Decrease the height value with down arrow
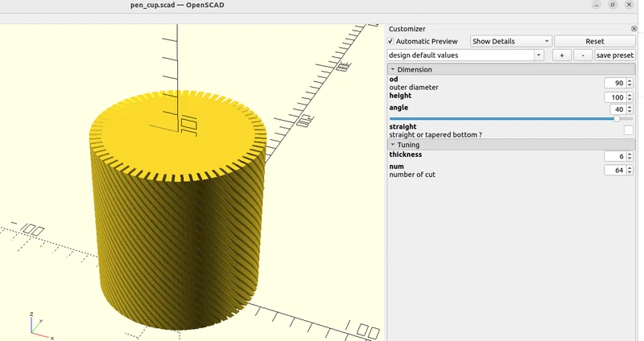 click(630, 100)
